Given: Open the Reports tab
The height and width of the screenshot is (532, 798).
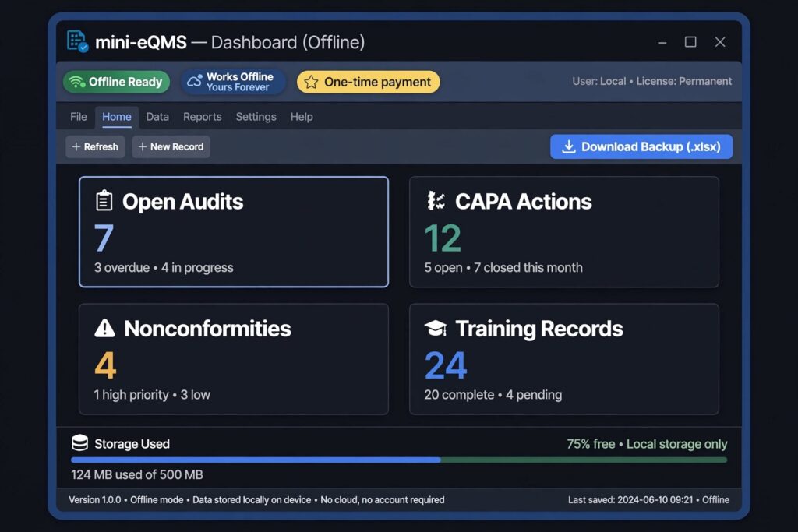Looking at the screenshot, I should click(202, 117).
